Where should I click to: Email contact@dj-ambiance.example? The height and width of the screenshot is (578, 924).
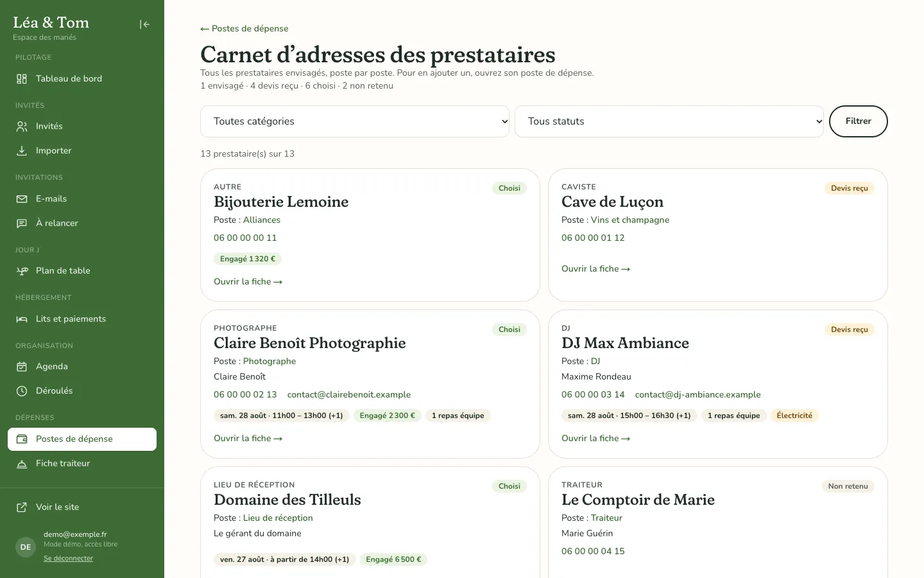click(698, 395)
